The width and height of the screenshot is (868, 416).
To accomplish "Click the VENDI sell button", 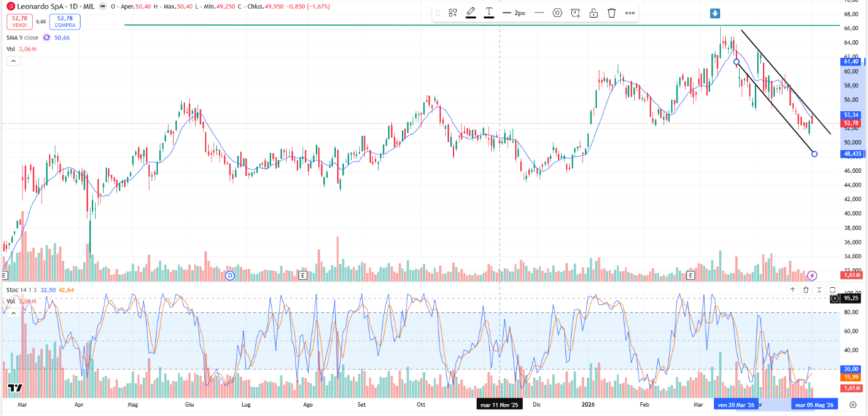I will click(19, 21).
